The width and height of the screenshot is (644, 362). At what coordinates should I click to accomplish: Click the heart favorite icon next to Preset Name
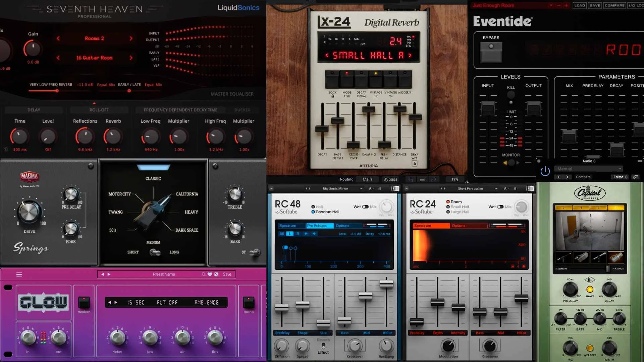(210, 274)
